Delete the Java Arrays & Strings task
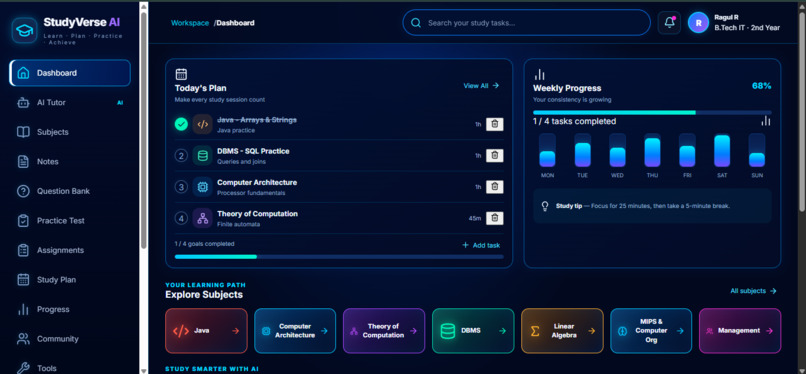806x374 pixels. click(x=494, y=124)
